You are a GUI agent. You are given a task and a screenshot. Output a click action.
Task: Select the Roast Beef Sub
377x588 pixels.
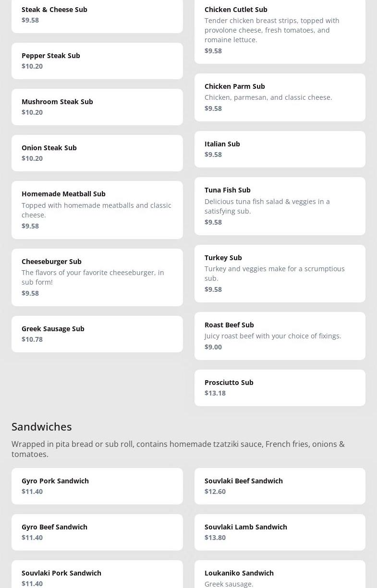(x=280, y=336)
